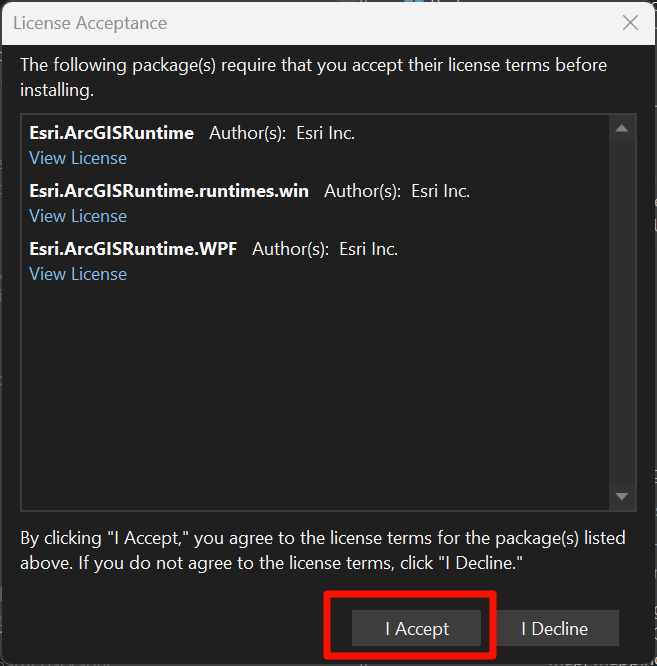
Task: Click the Author(s) label beside Esri.ArcGISRuntime
Action: click(248, 133)
